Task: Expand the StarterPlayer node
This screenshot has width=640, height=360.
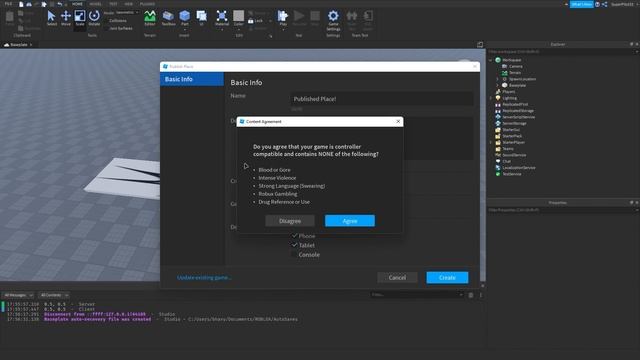Action: tap(491, 142)
